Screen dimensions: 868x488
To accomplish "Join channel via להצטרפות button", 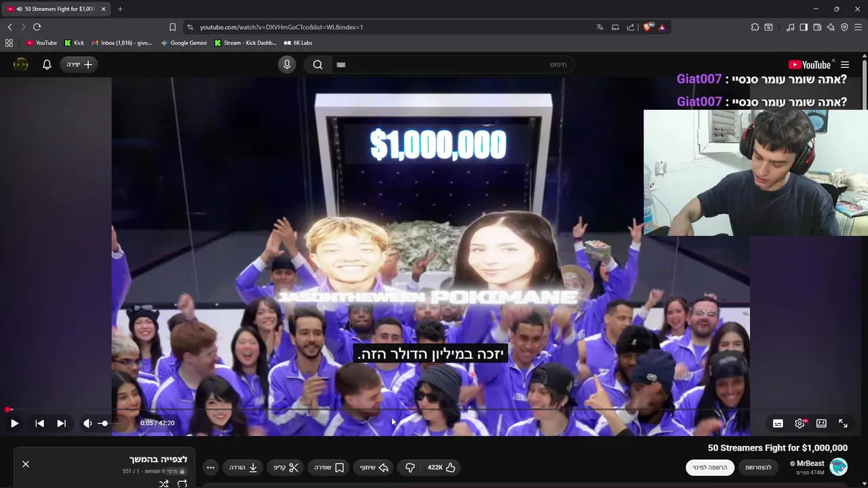I will coord(758,467).
